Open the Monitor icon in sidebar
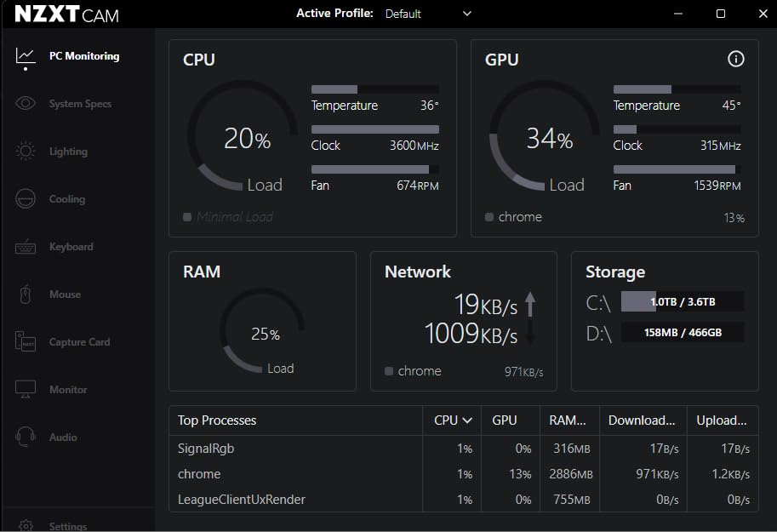 pos(26,390)
